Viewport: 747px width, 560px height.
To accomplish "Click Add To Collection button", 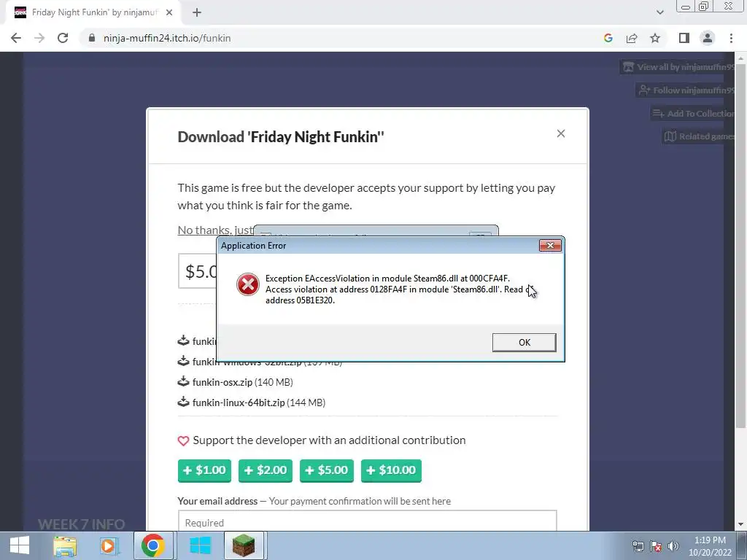I will click(x=693, y=113).
